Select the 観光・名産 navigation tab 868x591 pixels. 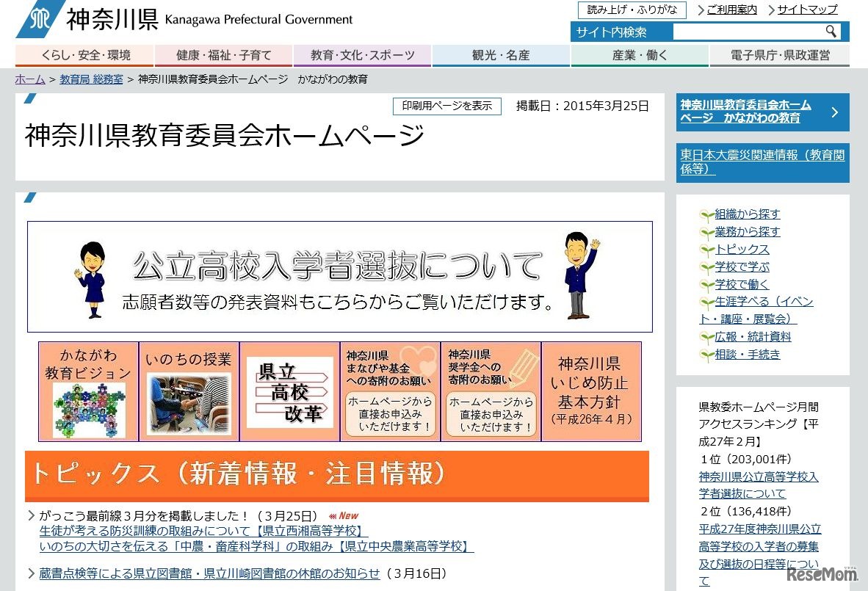point(500,55)
